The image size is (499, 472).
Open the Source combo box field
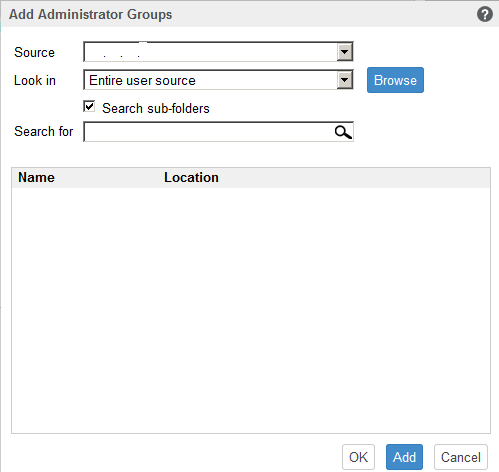pyautogui.click(x=218, y=52)
